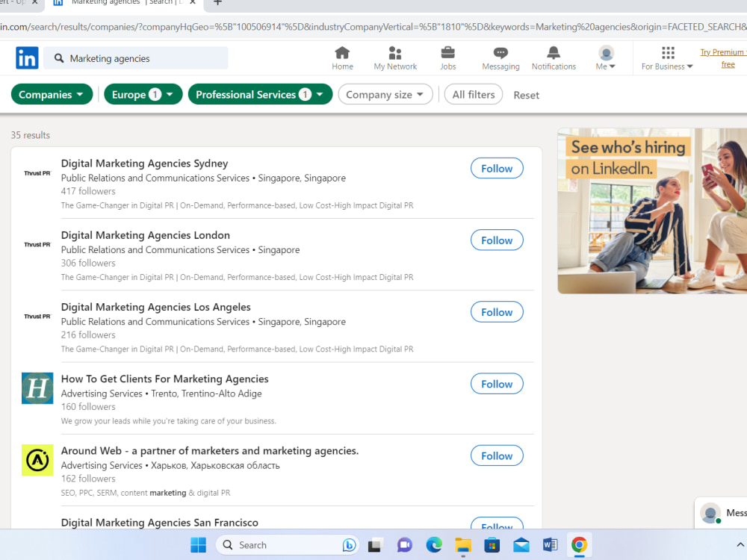Follow Digital Marketing Agencies London
The height and width of the screenshot is (560, 747).
[x=497, y=240]
